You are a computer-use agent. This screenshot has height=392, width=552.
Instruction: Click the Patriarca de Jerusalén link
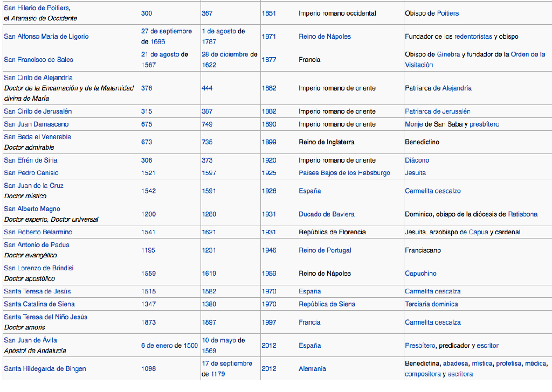[x=437, y=111]
